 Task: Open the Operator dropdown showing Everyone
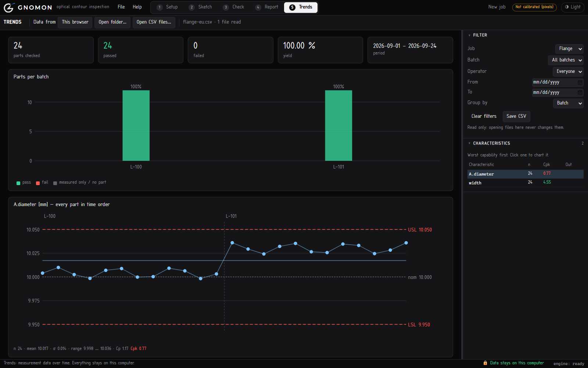[568, 71]
